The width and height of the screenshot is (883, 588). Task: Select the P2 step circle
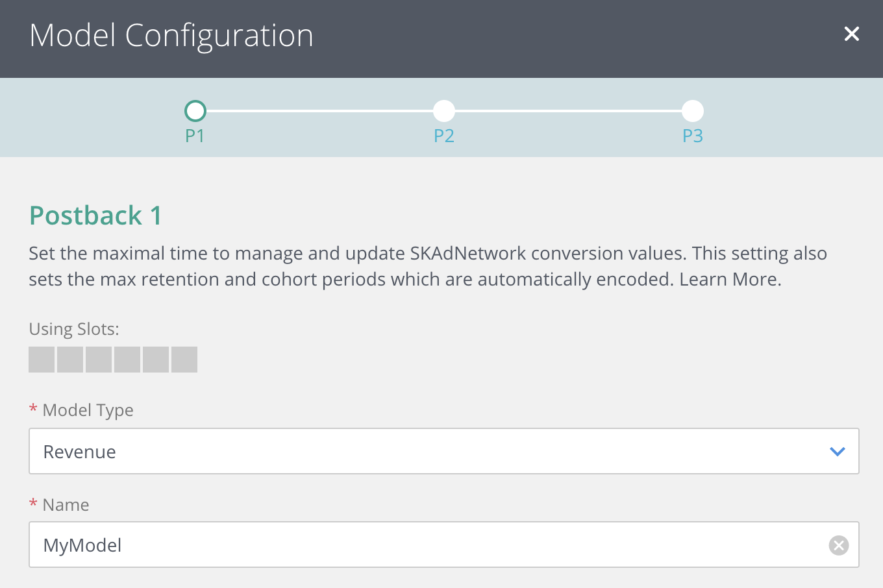[444, 110]
